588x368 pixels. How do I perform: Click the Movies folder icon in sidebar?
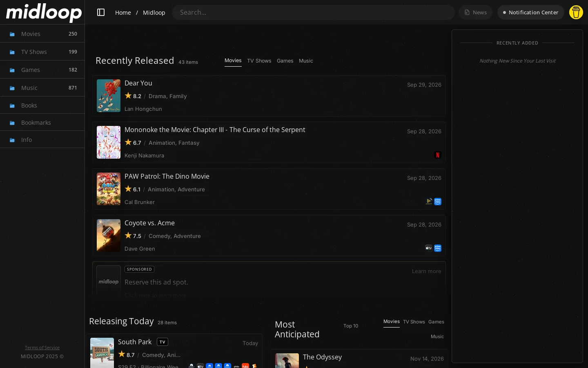point(12,34)
